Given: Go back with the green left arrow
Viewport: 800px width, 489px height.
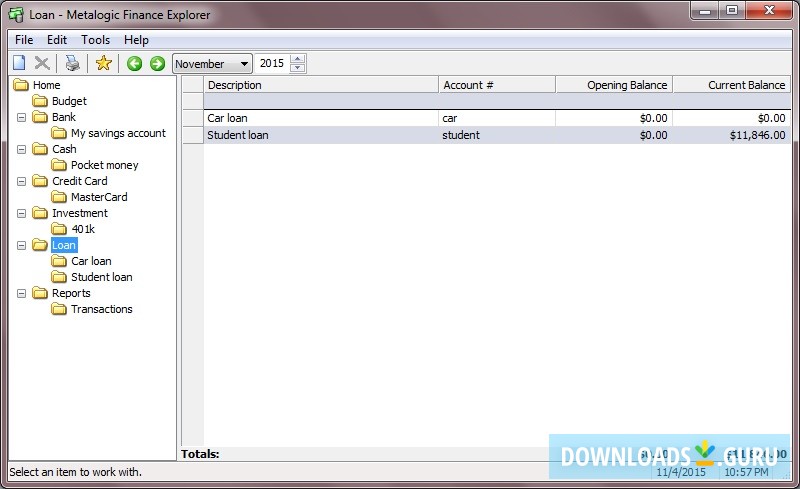Looking at the screenshot, I should pyautogui.click(x=134, y=63).
